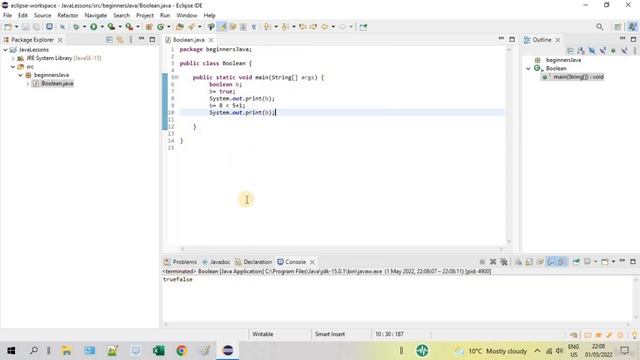Toggle Block Selection Mode in the toolbar

[x=243, y=27]
